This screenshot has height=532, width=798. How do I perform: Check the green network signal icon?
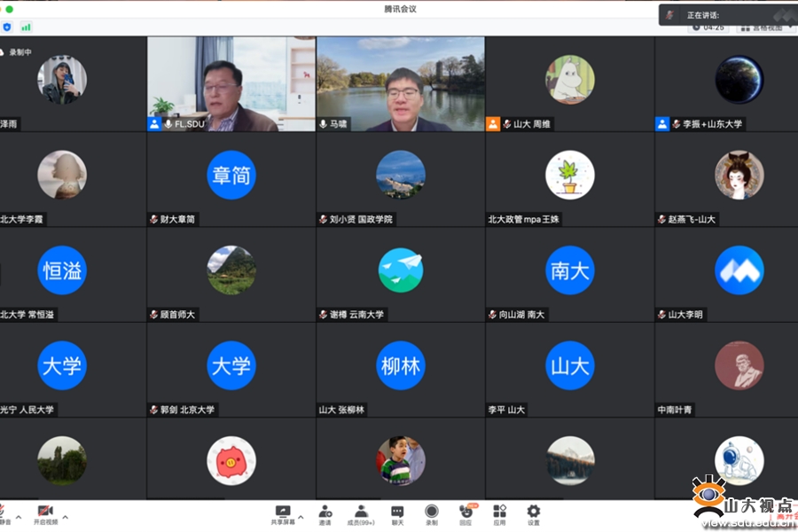[x=26, y=27]
